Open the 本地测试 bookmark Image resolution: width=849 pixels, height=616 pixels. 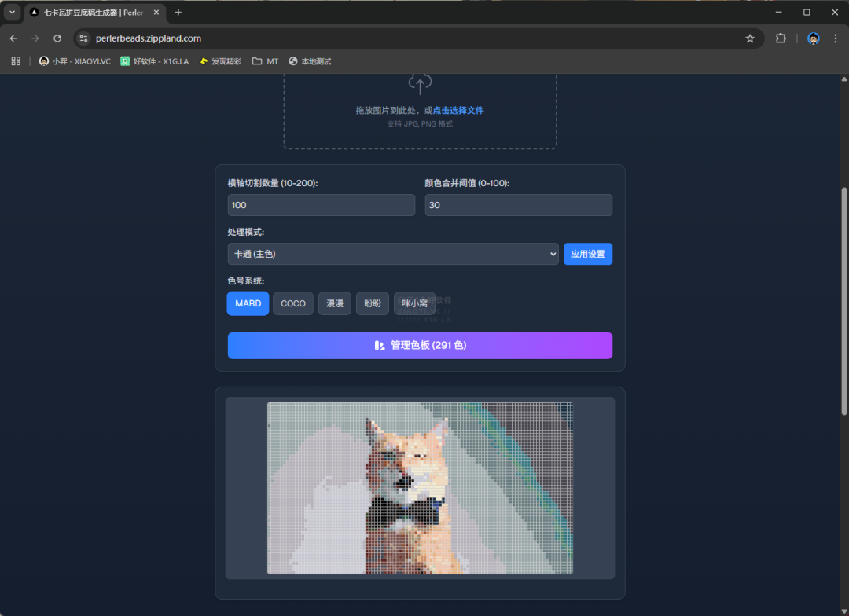coord(310,61)
